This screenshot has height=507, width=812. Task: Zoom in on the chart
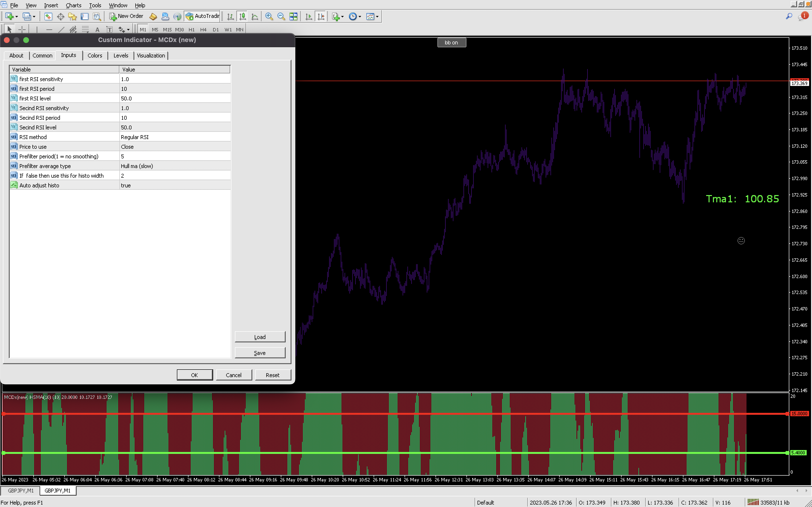269,16
